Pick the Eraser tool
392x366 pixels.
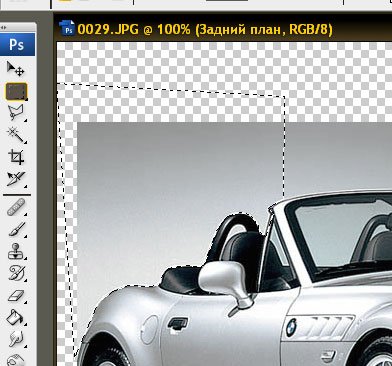click(16, 296)
